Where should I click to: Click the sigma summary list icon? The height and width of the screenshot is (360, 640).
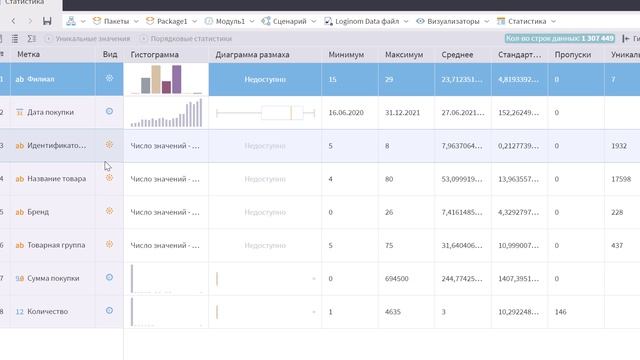point(31,39)
